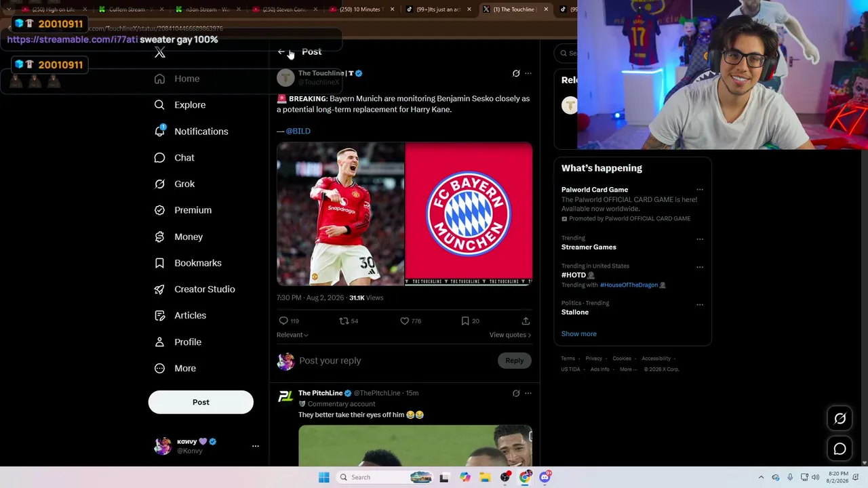Viewport: 868px width, 488px height.
Task: Open File Explorer from the taskbar
Action: 485,477
